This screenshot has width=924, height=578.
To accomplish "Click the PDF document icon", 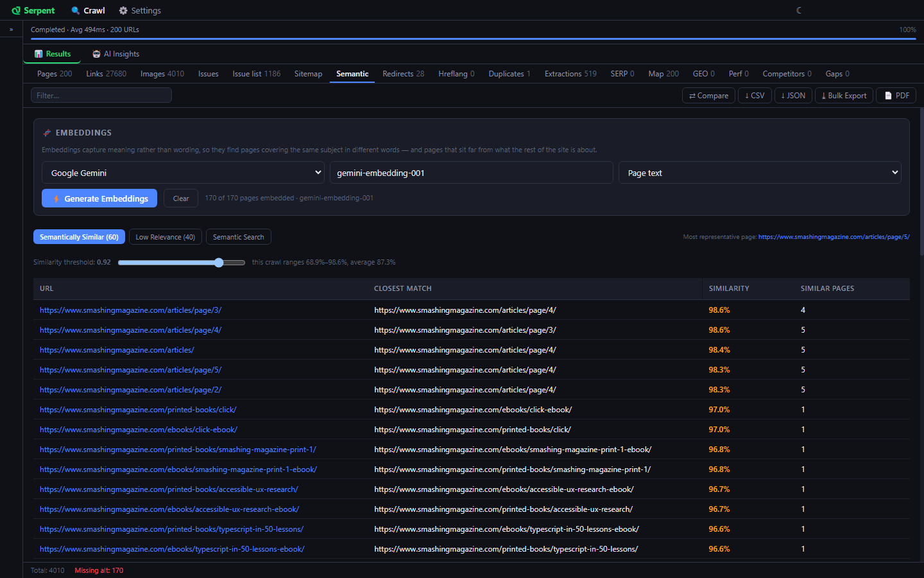I will pyautogui.click(x=888, y=96).
